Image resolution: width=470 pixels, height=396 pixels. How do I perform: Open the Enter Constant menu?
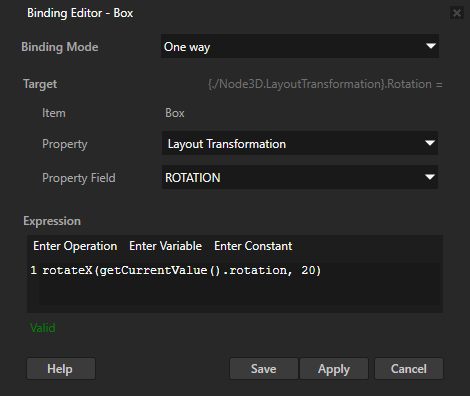pyautogui.click(x=253, y=246)
